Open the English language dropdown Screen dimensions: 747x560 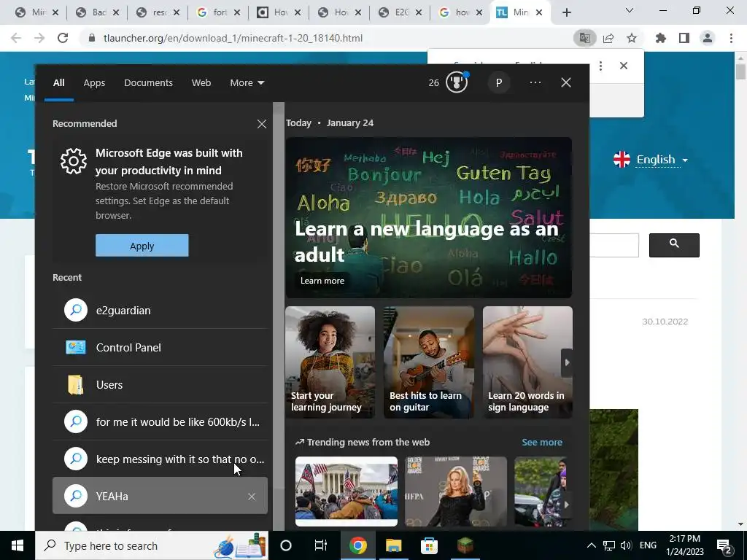tap(651, 160)
